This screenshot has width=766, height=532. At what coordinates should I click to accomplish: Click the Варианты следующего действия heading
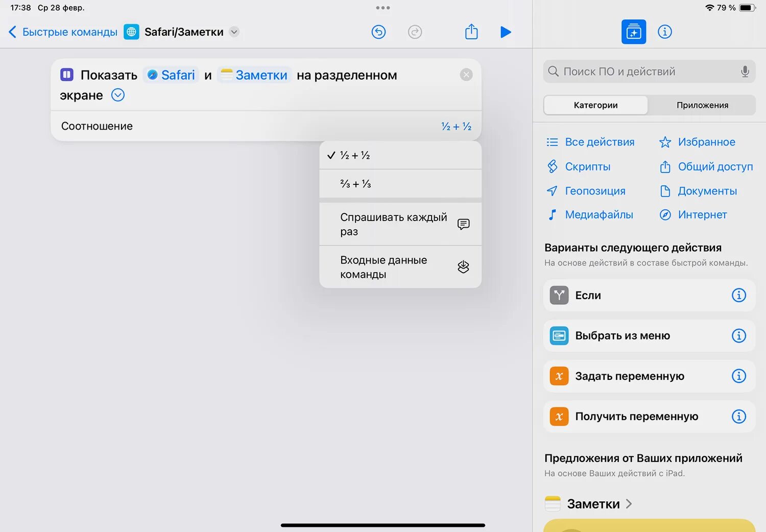pos(633,248)
